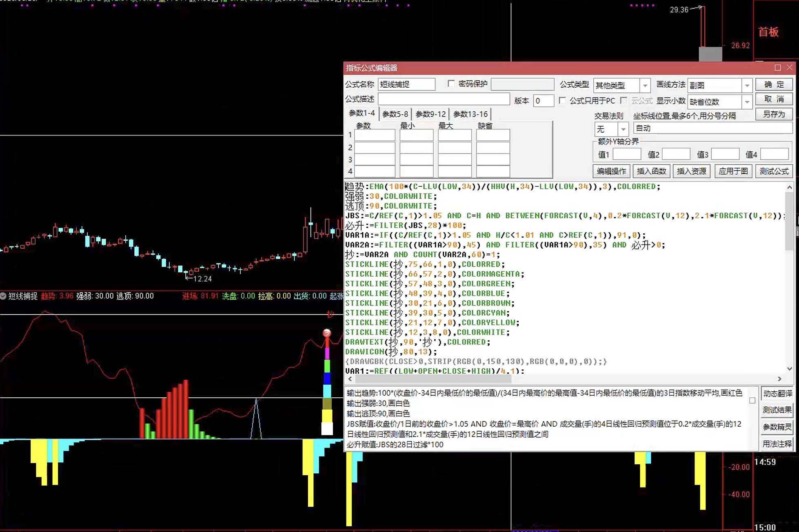This screenshot has height=532, width=799.
Task: Click the 短线捕捉 indicator title
Action: pos(23,296)
